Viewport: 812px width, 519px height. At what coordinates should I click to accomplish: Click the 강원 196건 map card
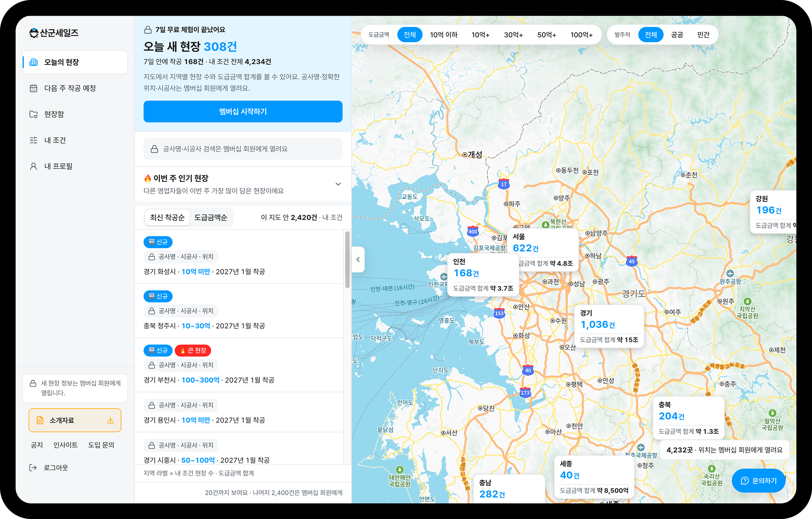tap(773, 212)
